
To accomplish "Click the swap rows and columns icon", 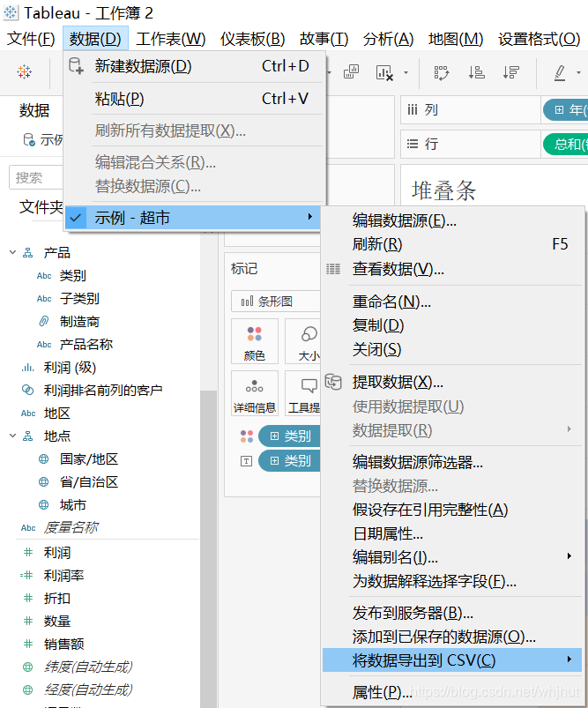I will 442,72.
